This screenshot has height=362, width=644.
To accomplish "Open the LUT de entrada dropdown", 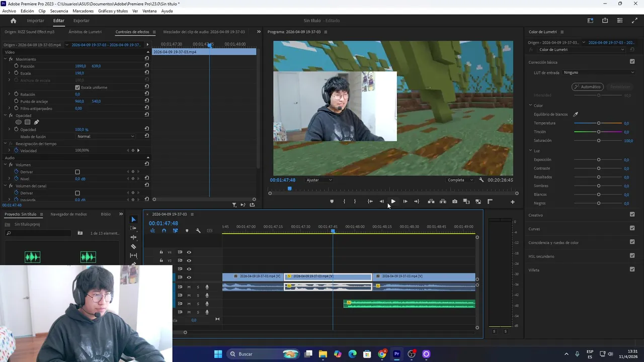I will coord(599,72).
